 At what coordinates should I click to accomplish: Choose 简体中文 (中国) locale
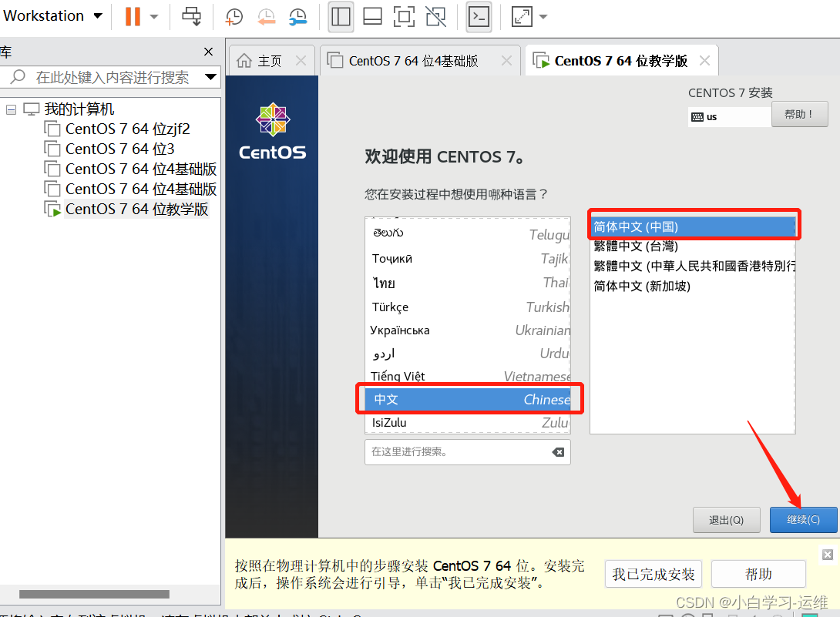694,227
